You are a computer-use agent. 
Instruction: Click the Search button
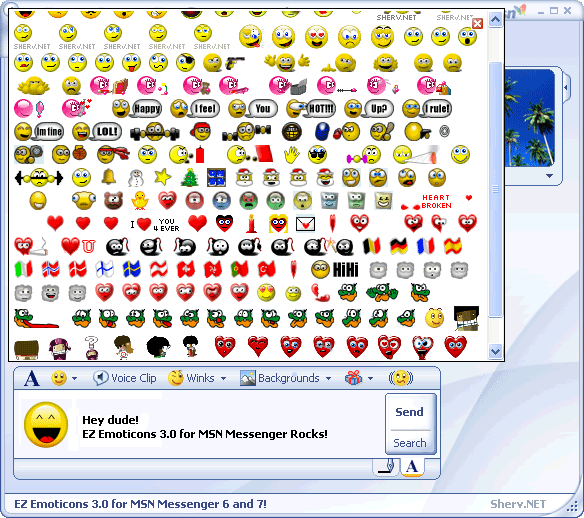click(x=410, y=443)
